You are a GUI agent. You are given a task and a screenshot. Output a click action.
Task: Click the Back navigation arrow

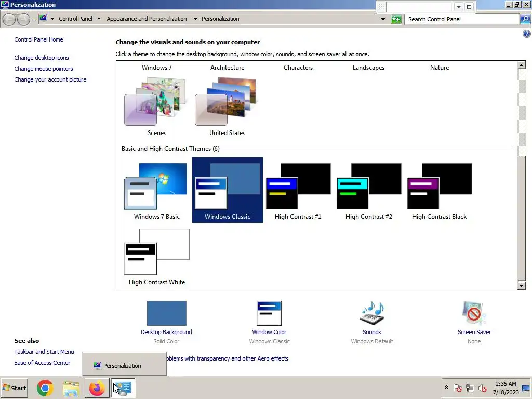[9, 19]
